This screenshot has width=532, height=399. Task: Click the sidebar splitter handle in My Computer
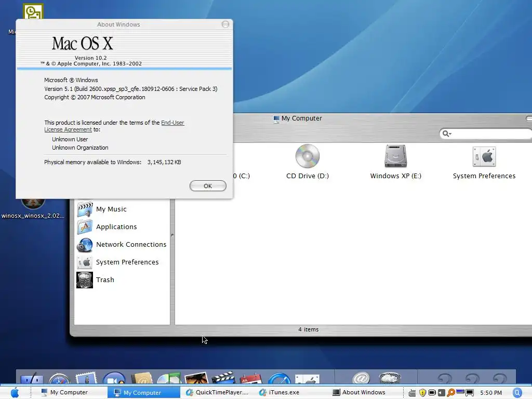coord(172,235)
